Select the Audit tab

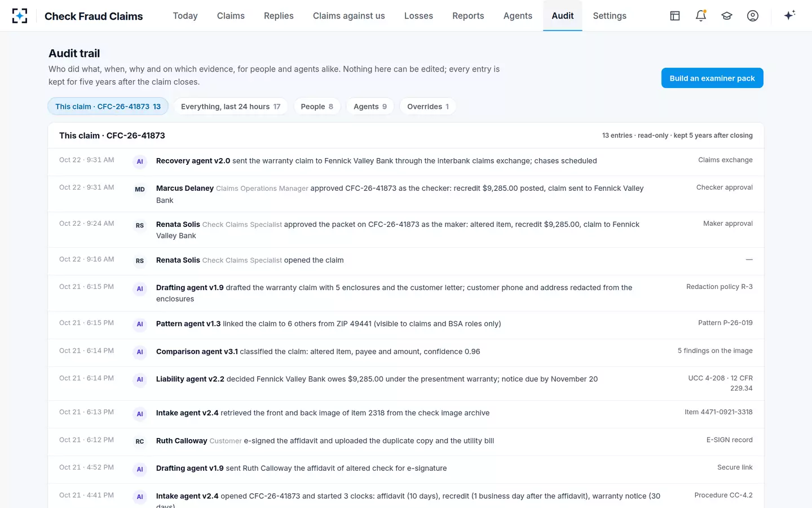coord(563,16)
